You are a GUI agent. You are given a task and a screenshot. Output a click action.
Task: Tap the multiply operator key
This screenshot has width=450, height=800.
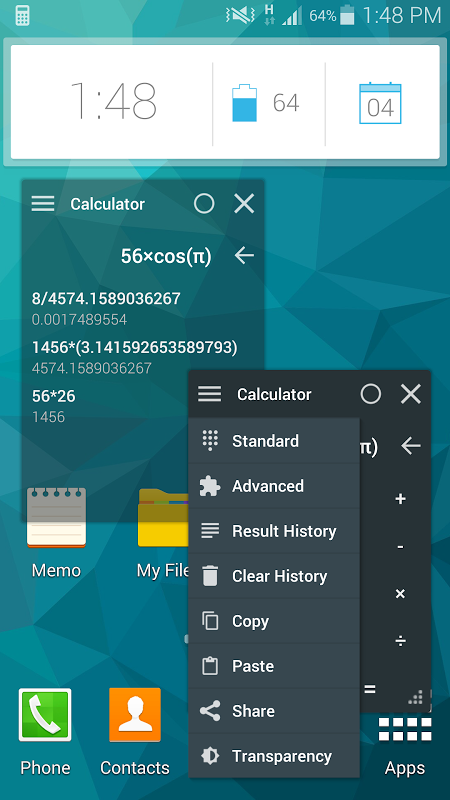click(401, 593)
